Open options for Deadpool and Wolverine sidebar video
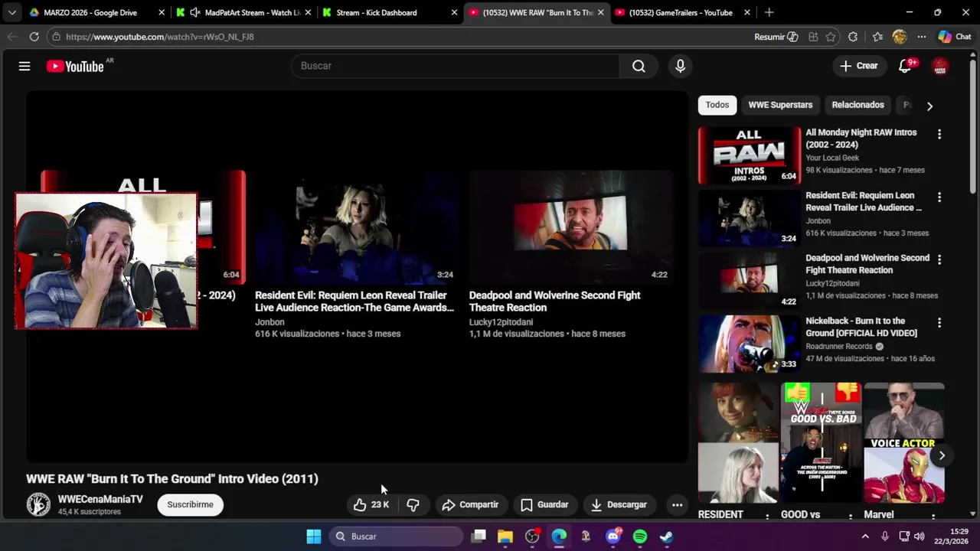980x551 pixels. 939,259
